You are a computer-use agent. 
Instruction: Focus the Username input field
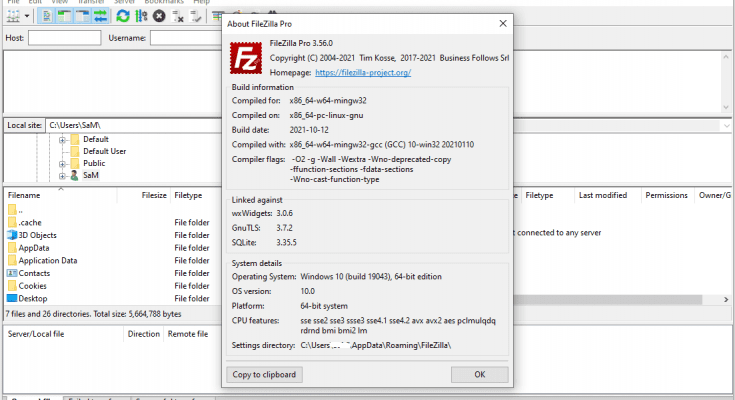(186, 38)
